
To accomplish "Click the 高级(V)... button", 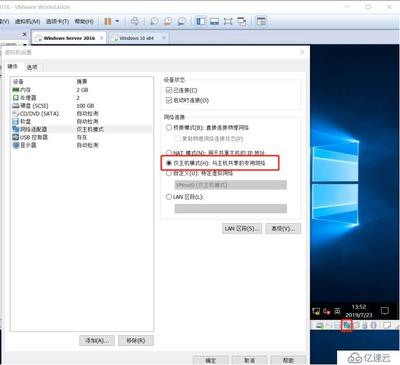I will tap(283, 228).
